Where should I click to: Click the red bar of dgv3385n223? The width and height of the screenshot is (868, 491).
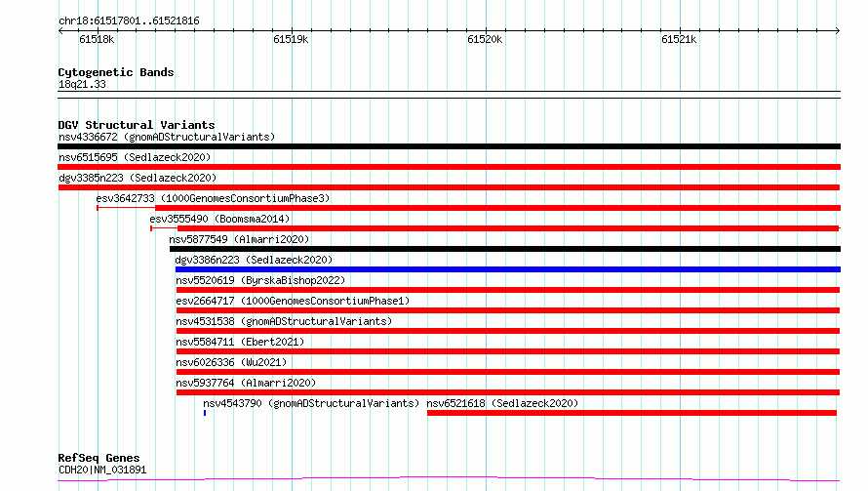[449, 187]
